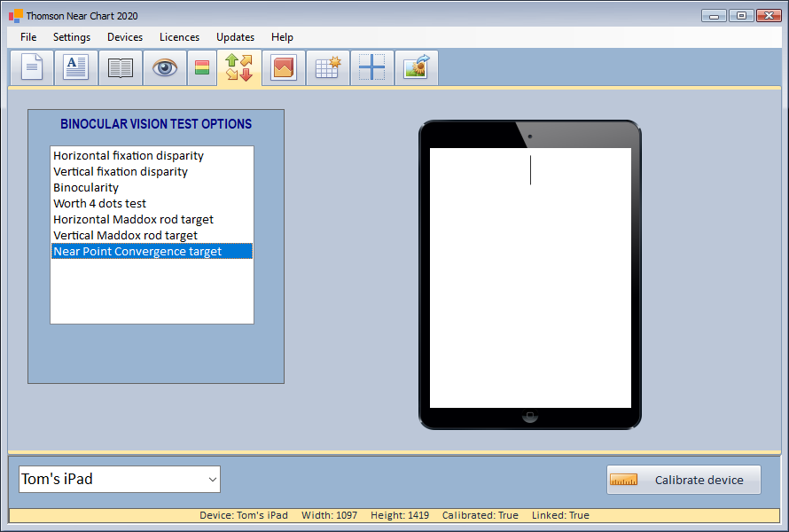This screenshot has height=532, width=789.
Task: Click the blue crosshair icon
Action: (371, 68)
